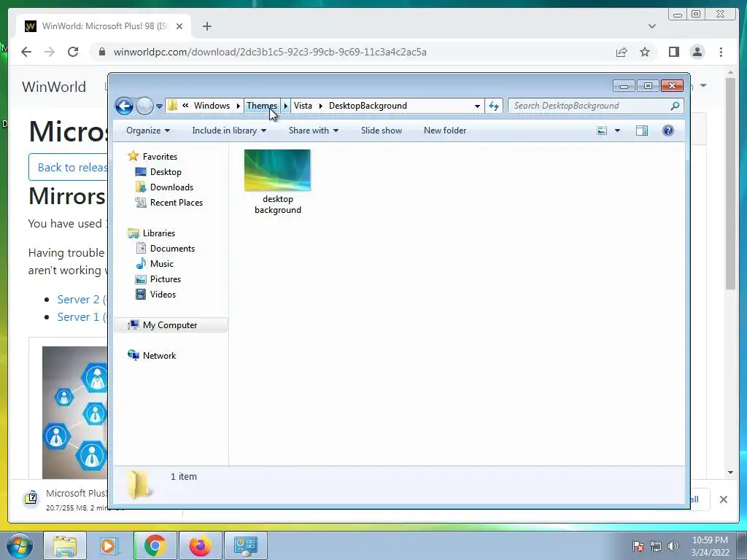Open the Chrome profile avatar icon
This screenshot has width=747, height=560.
(x=697, y=52)
